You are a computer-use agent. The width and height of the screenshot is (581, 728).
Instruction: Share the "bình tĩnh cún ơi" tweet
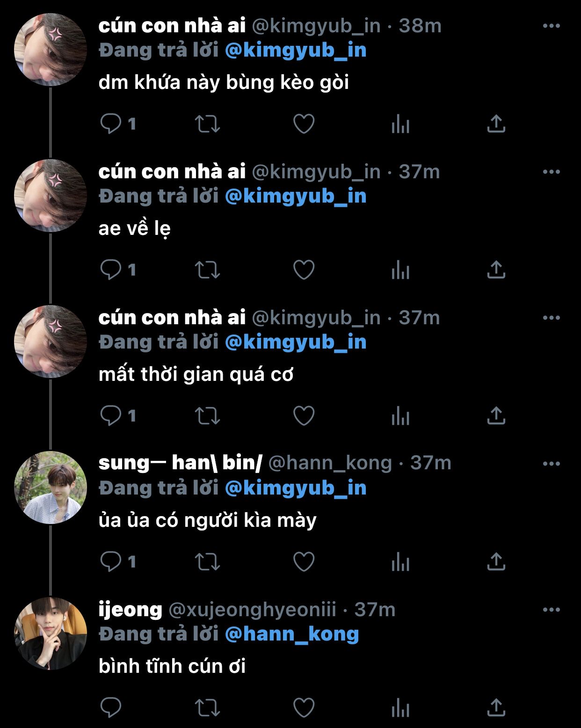(496, 708)
